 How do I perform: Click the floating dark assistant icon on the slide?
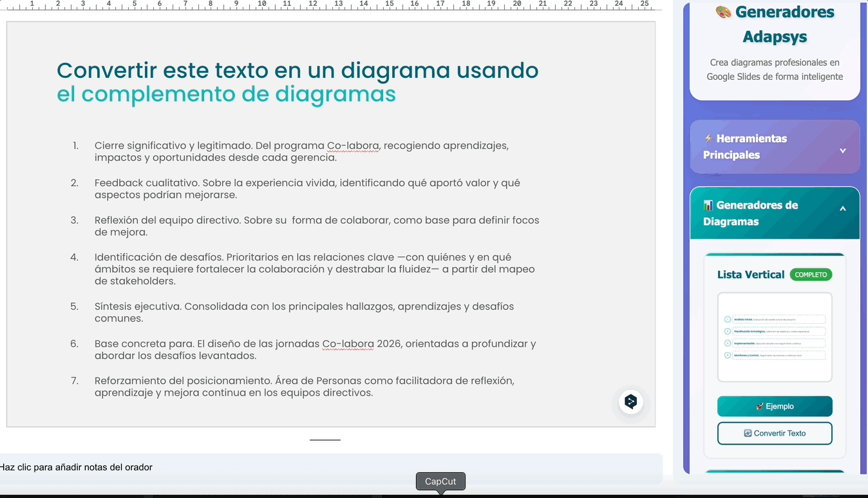(x=631, y=402)
